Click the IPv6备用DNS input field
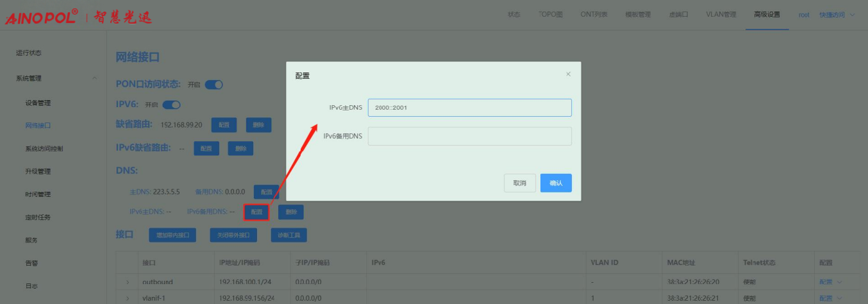The height and width of the screenshot is (304, 868). tap(469, 136)
